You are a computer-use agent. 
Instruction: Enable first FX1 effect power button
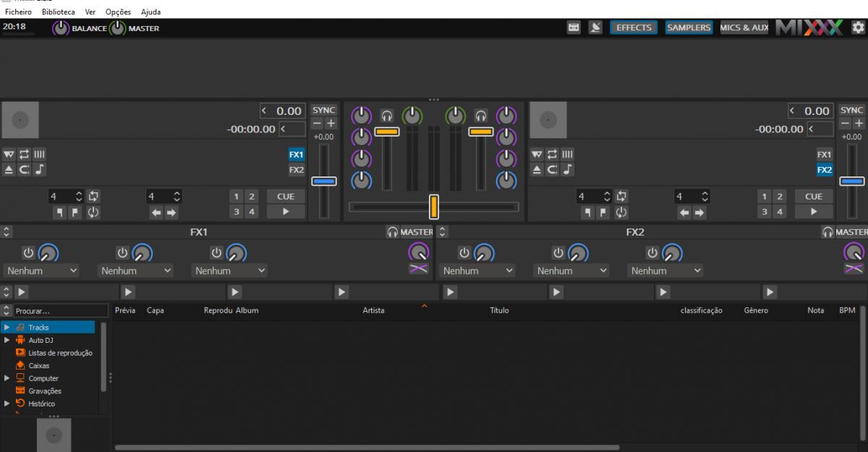(28, 252)
